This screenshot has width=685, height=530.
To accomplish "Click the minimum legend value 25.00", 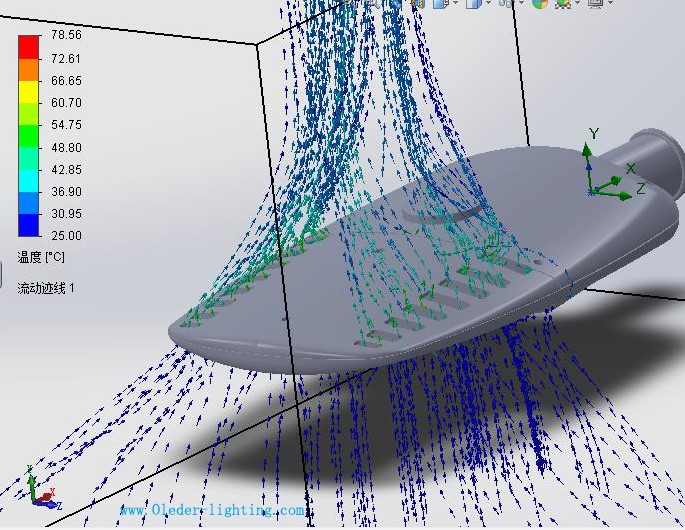I will pos(66,236).
